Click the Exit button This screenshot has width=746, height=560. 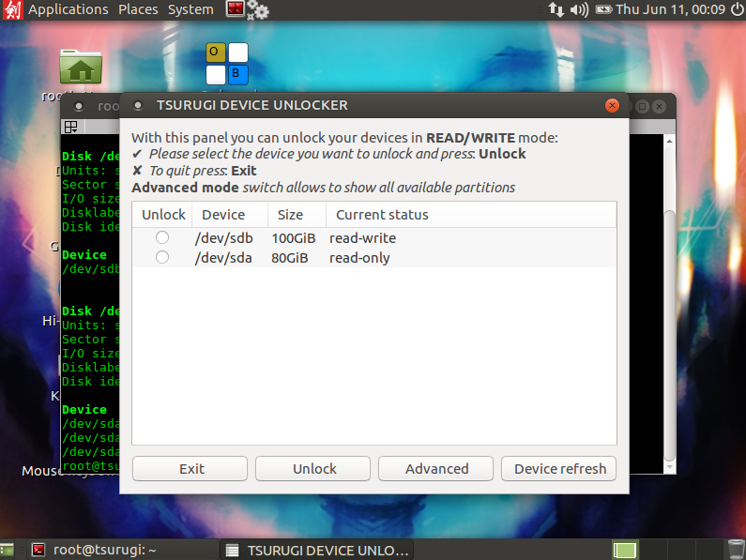coord(190,469)
